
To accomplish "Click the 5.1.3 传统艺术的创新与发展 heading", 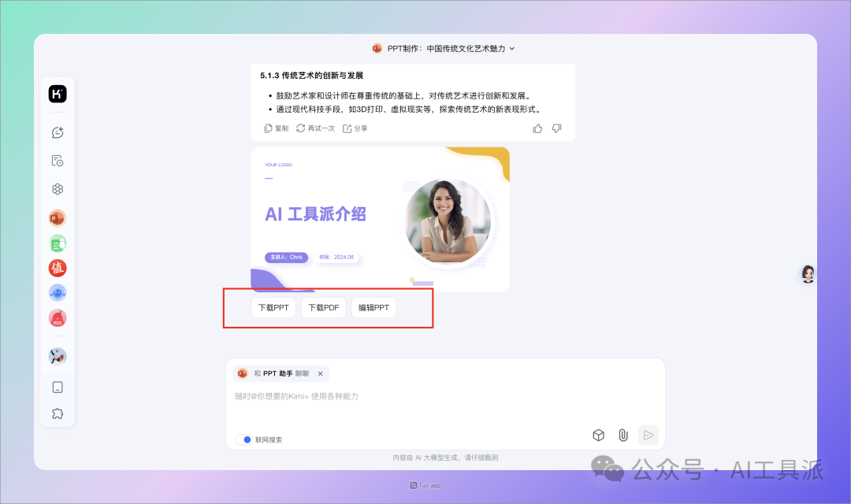I will point(311,76).
